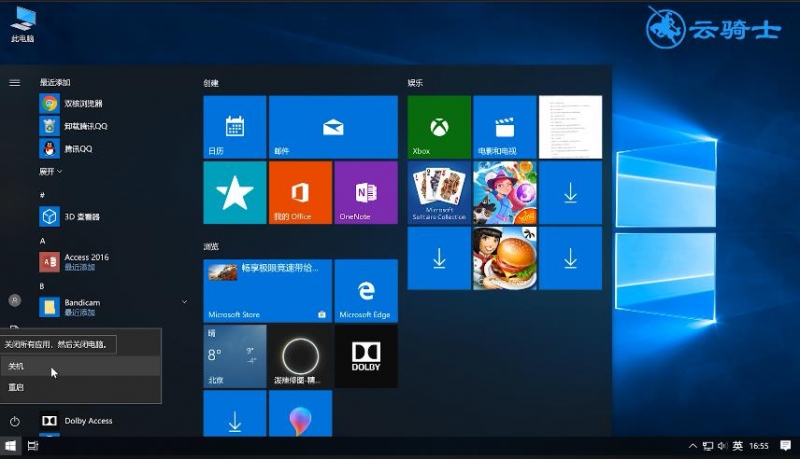The image size is (800, 459).
Task: Click download tile right of burger game
Action: [x=570, y=258]
